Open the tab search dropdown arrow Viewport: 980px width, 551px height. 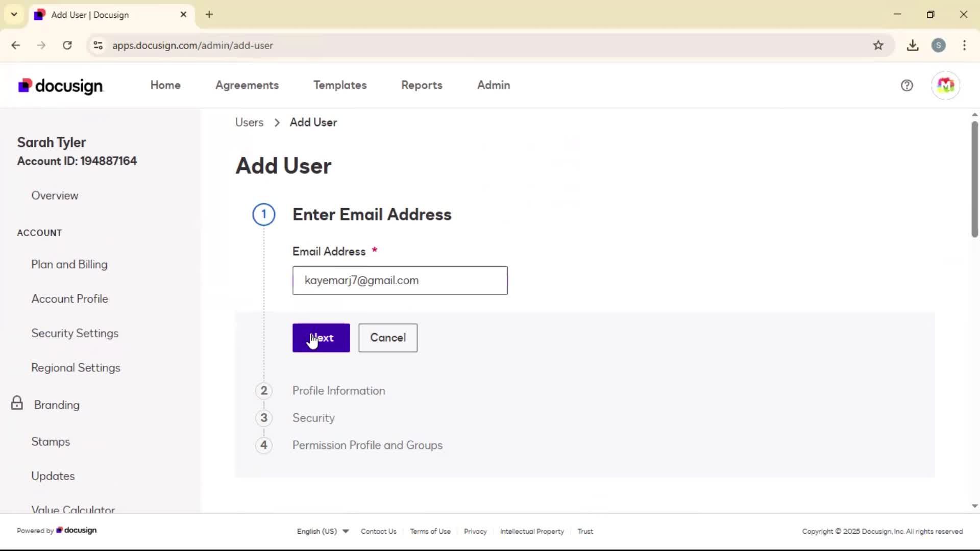pyautogui.click(x=14, y=14)
